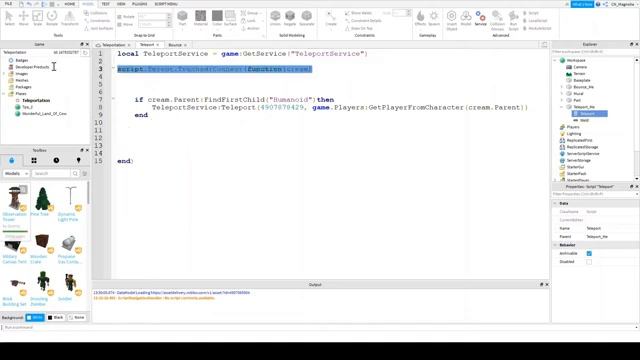
Task: Click the Separate solid modeling icon
Action: pyautogui.click(x=307, y=18)
